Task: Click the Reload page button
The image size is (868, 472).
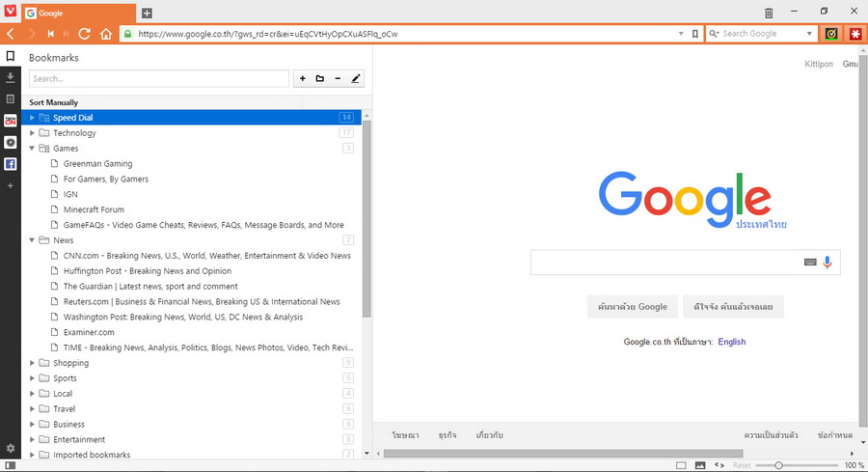Action: click(85, 34)
